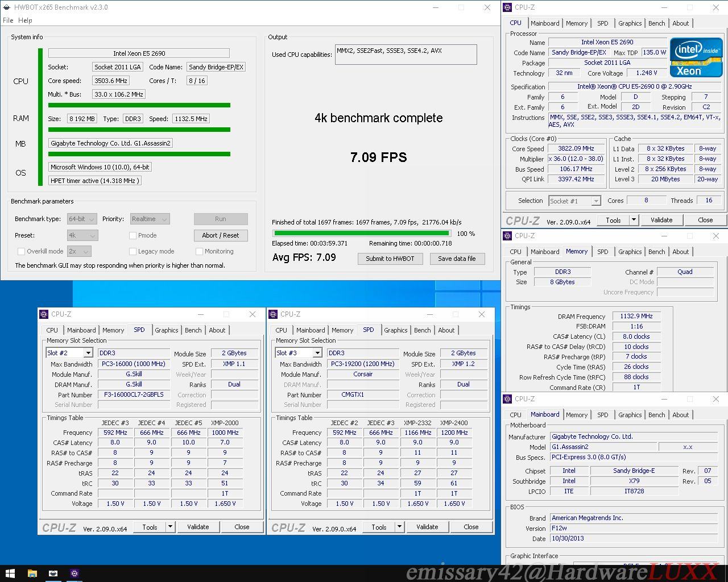Click Close button in Slot #2 CPU-Z window
Image resolution: width=728 pixels, height=582 pixels.
pos(242,527)
